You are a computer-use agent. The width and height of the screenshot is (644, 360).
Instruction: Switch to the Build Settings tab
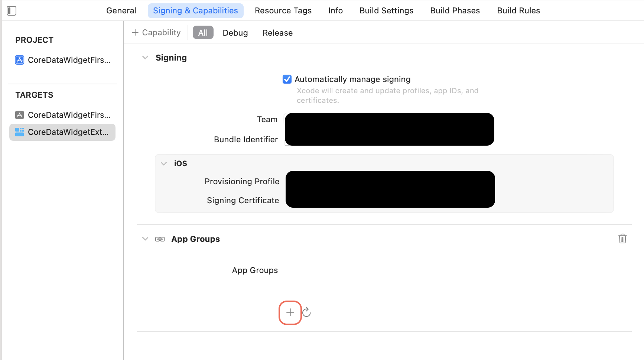coord(386,10)
